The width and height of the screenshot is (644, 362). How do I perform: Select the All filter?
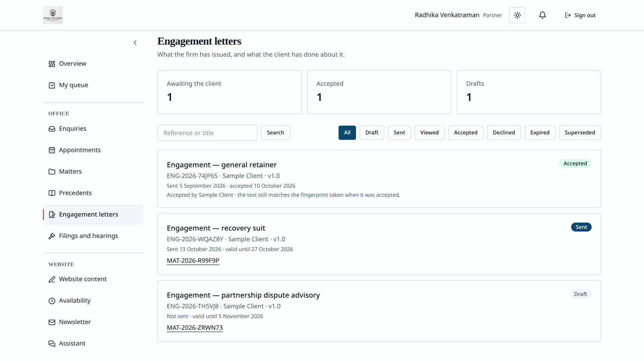click(347, 133)
